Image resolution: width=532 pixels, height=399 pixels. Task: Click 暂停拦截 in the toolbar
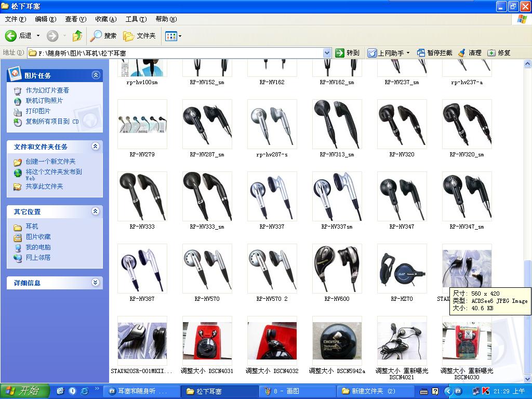click(435, 53)
